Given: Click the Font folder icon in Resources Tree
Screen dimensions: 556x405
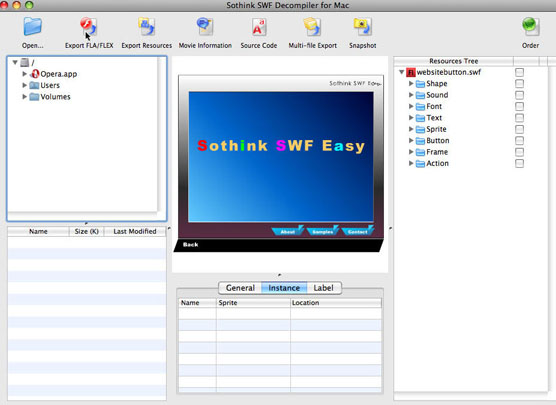Looking at the screenshot, I should 420,106.
